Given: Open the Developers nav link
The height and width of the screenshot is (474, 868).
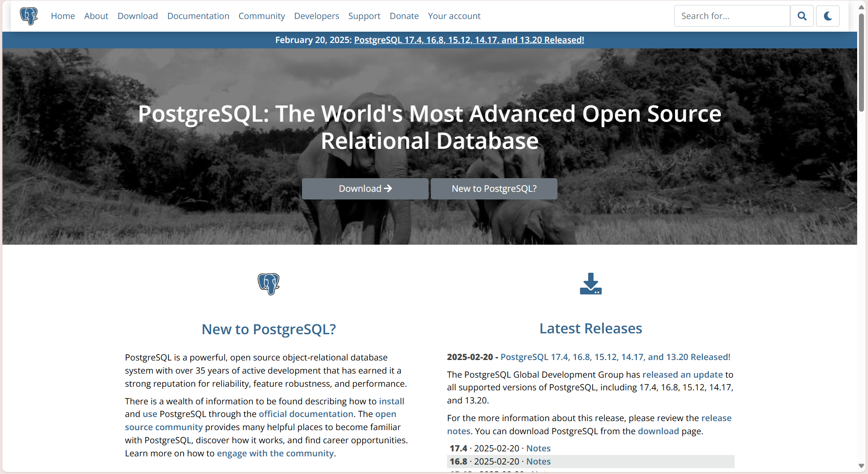Looking at the screenshot, I should [316, 16].
